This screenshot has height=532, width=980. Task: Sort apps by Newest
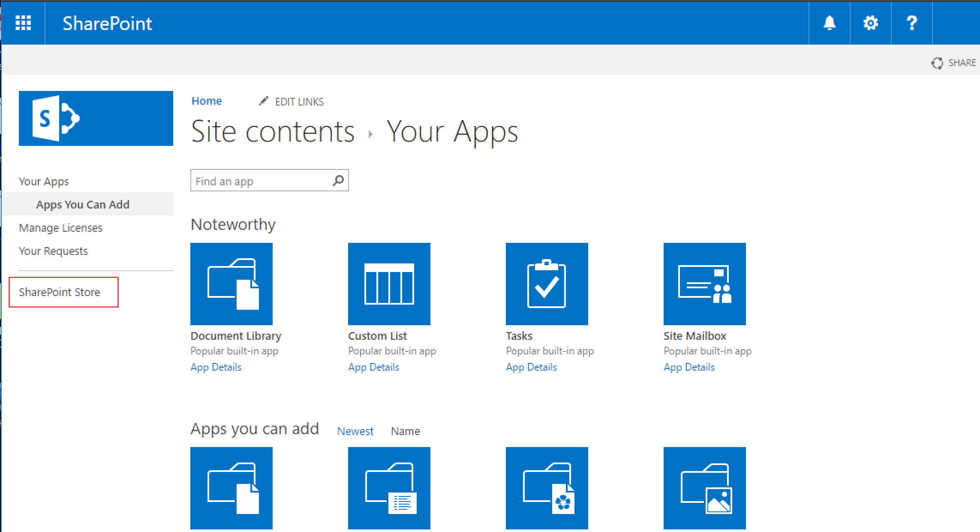pos(355,431)
